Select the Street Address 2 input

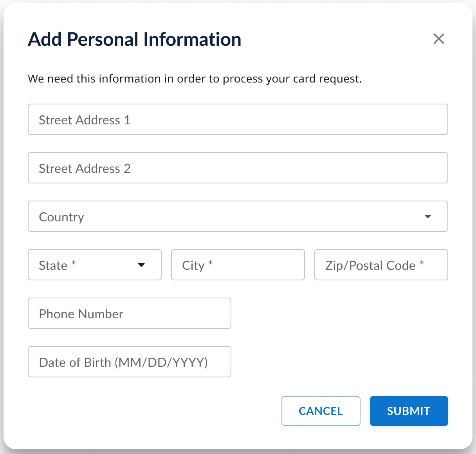coord(238,168)
